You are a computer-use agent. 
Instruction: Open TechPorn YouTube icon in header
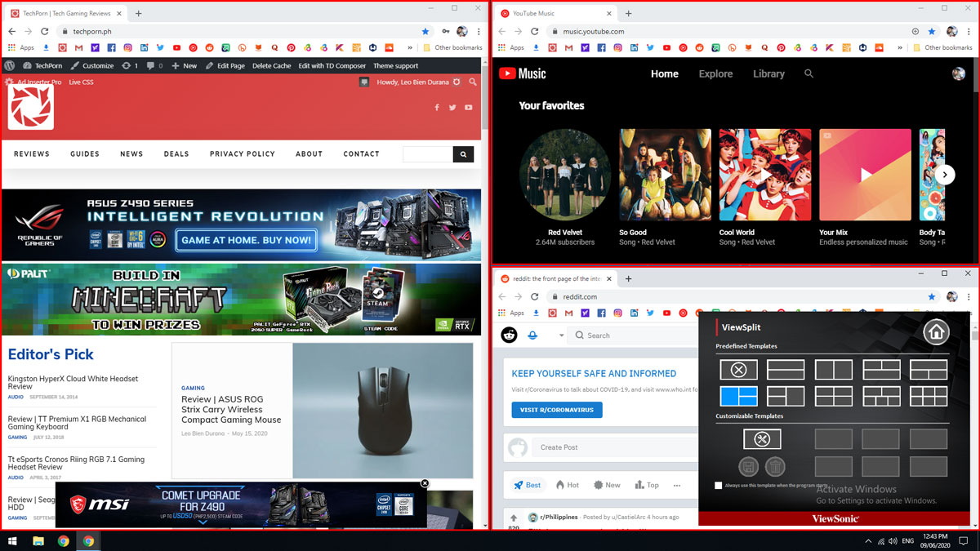tap(468, 107)
